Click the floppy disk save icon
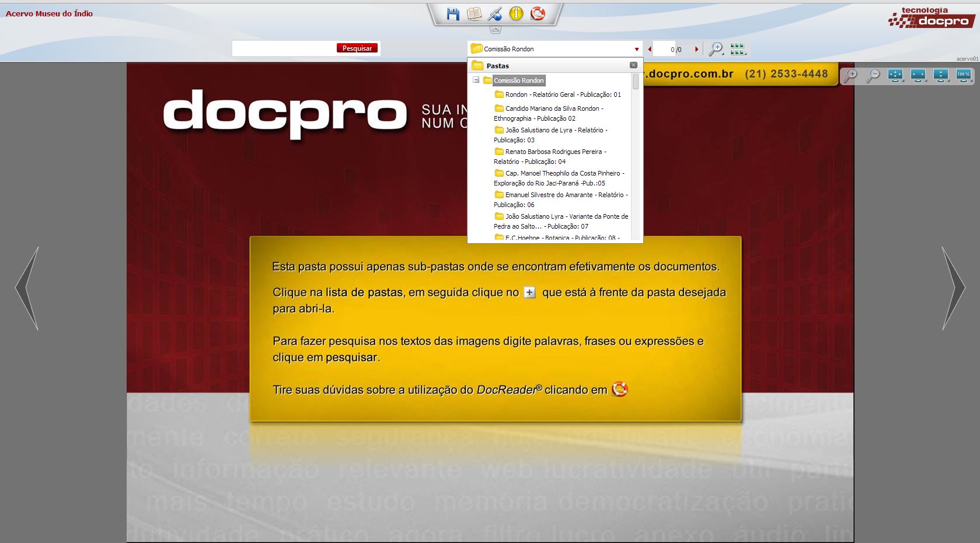 tap(453, 14)
